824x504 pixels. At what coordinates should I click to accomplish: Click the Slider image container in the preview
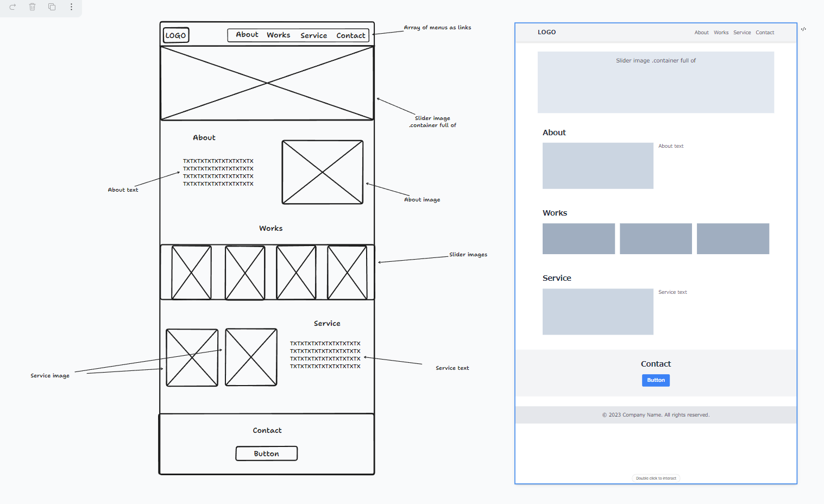pyautogui.click(x=656, y=82)
